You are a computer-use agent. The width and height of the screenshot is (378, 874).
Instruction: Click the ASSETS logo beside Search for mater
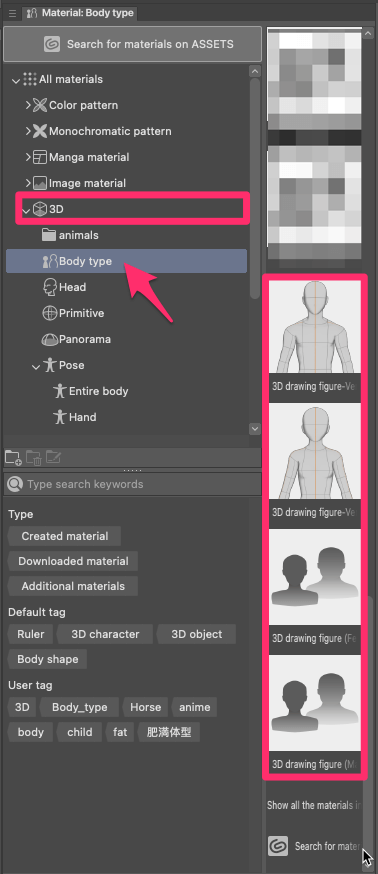point(278,846)
